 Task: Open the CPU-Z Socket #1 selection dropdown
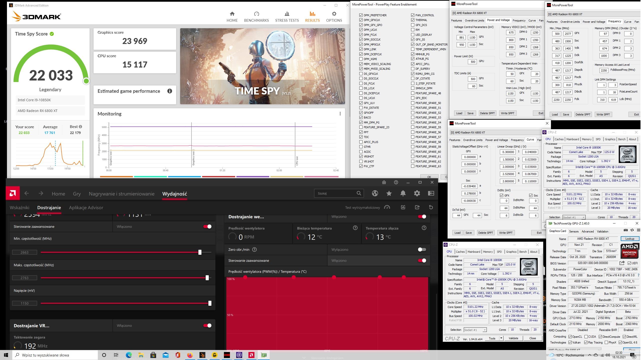point(475,330)
